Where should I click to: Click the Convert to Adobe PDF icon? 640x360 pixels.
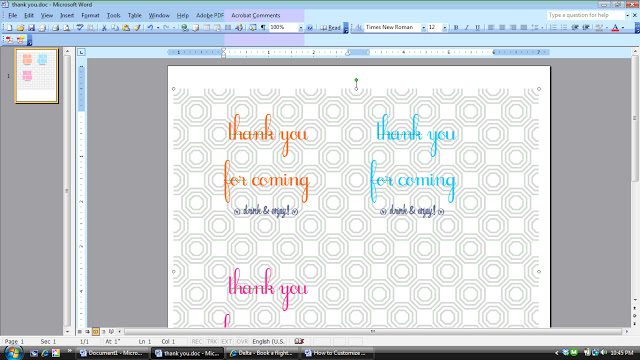tap(9, 40)
